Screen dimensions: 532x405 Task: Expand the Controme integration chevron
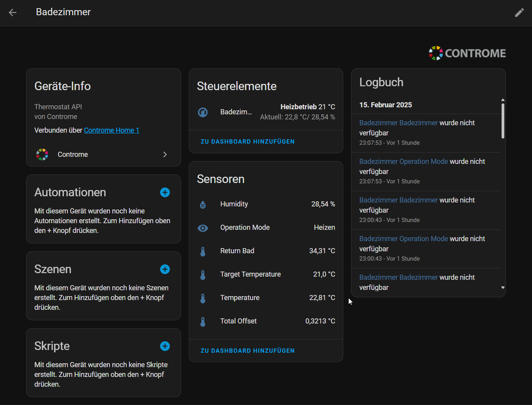(x=165, y=155)
